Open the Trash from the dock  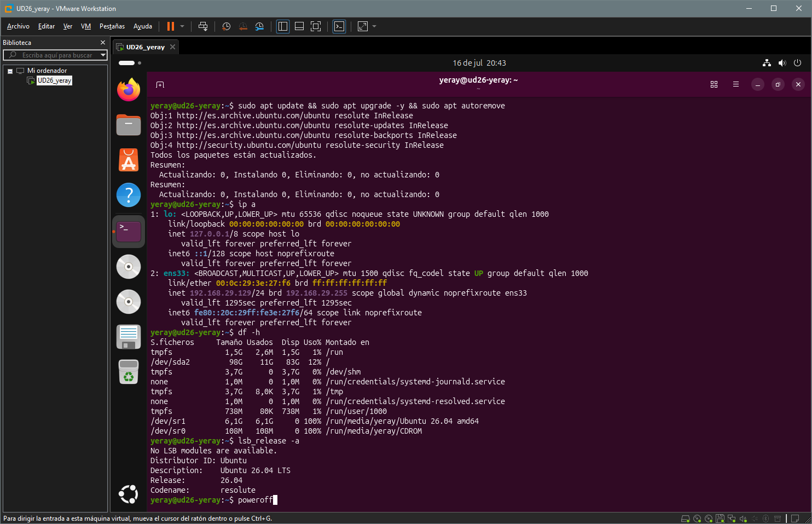[129, 372]
